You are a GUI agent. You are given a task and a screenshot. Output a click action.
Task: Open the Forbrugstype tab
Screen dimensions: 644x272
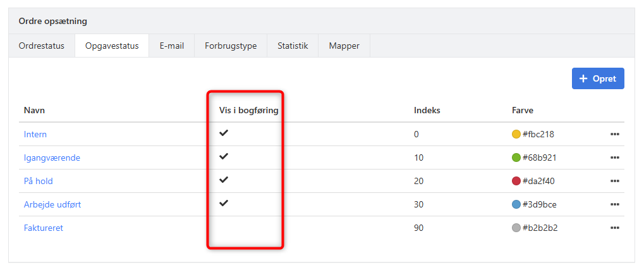tap(231, 46)
